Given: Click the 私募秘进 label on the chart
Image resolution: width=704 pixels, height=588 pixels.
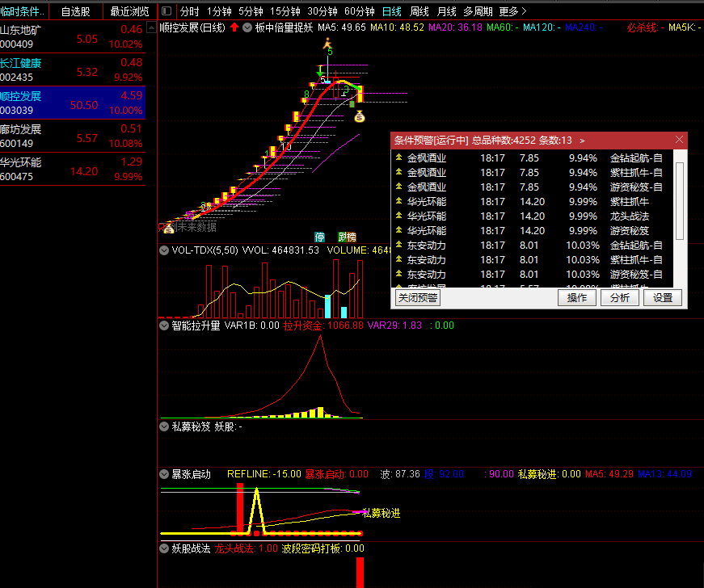Looking at the screenshot, I should click(382, 513).
